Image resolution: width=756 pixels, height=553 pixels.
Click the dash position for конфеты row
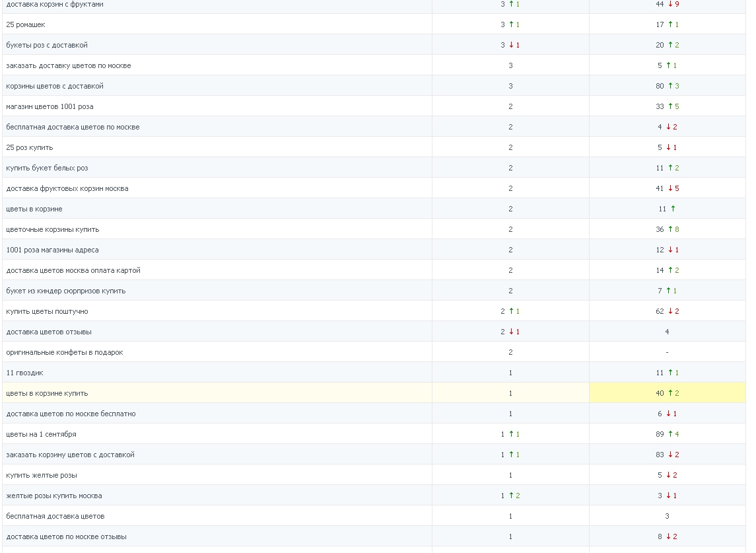tap(668, 353)
